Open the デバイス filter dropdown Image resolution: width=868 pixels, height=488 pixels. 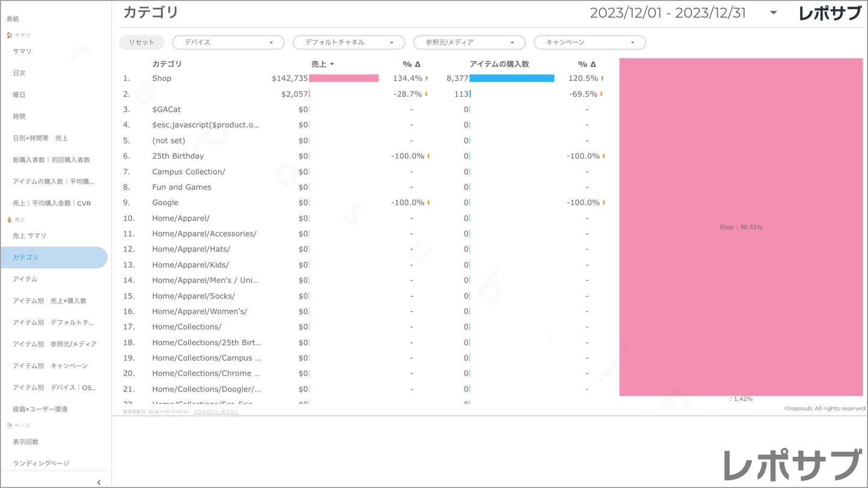pyautogui.click(x=228, y=43)
